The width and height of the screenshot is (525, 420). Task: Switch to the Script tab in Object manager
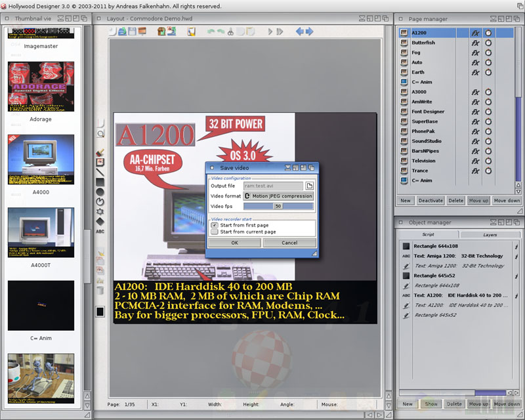pyautogui.click(x=429, y=234)
